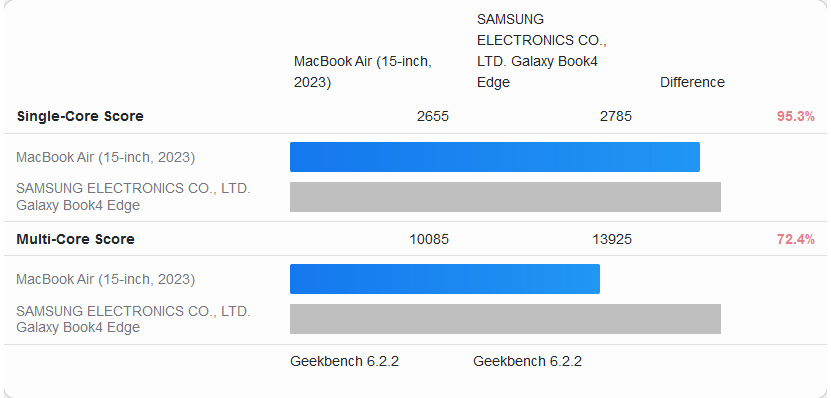Click the single-core score value 2785

(616, 116)
